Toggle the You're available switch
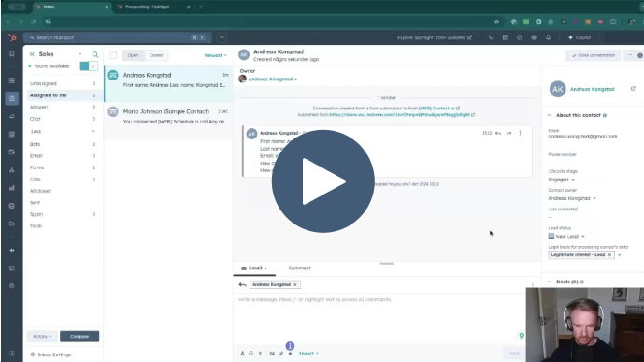644x362 pixels. (89, 66)
